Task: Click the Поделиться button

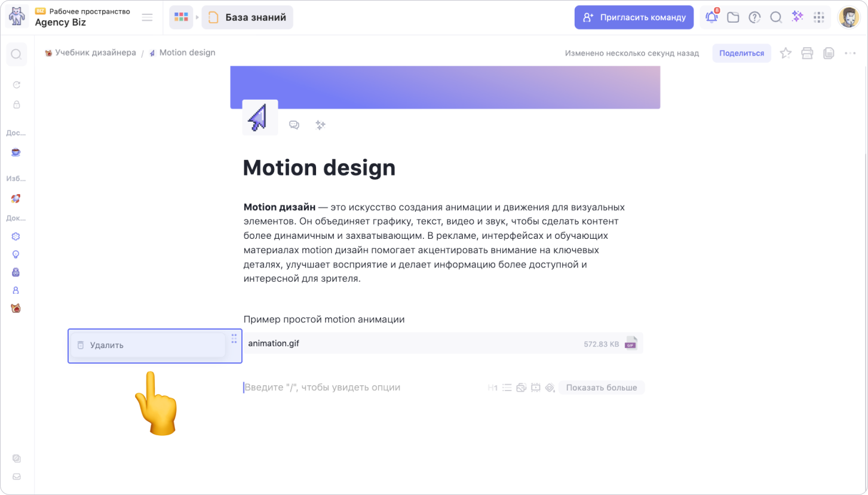Action: point(741,53)
